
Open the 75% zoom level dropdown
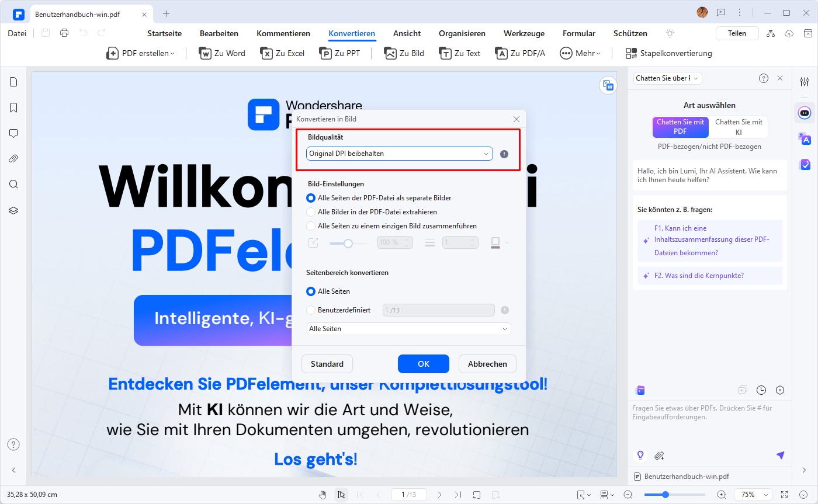coord(753,495)
